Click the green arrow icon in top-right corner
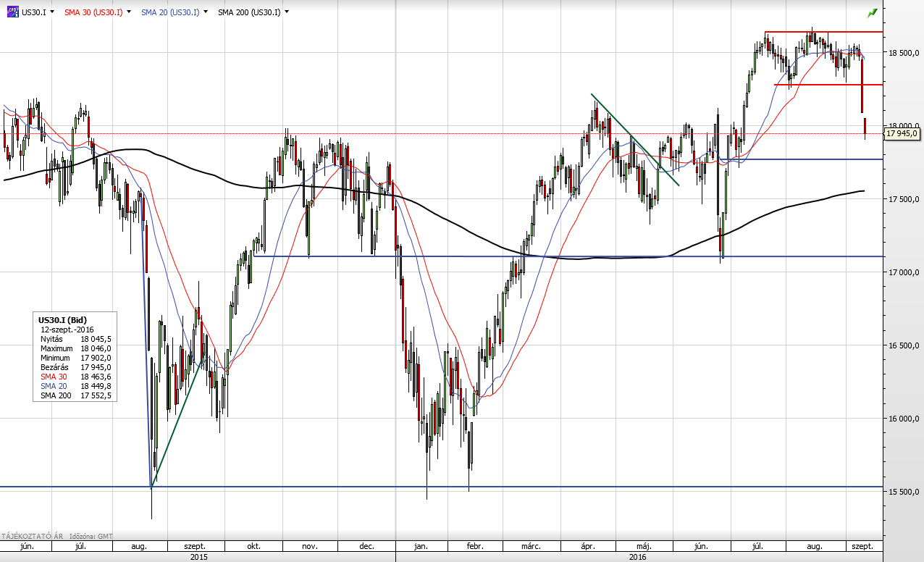924x562 pixels. (x=872, y=12)
